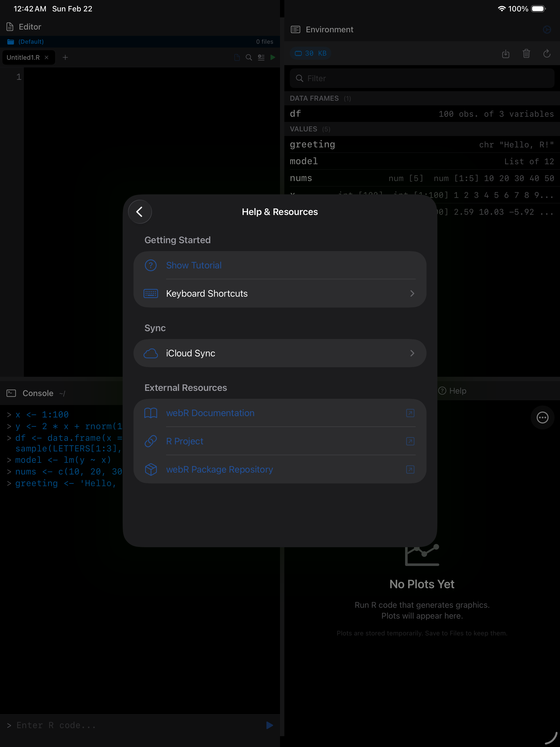Select the Untitled1.R tab
Viewport: 560px width, 747px height.
tap(24, 58)
